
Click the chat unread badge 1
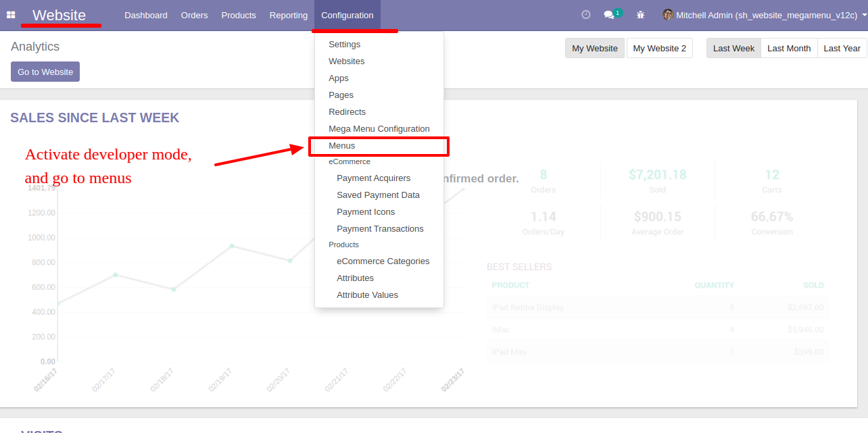(x=618, y=12)
